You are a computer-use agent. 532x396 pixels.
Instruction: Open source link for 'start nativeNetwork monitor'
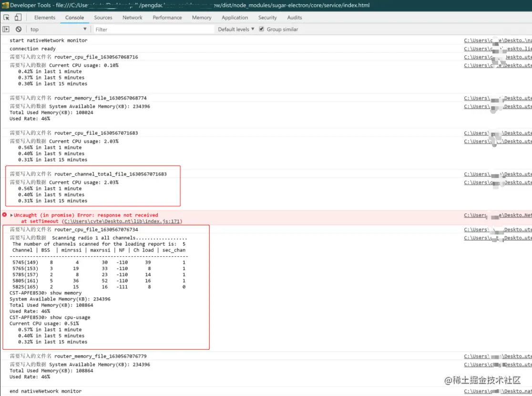498,41
